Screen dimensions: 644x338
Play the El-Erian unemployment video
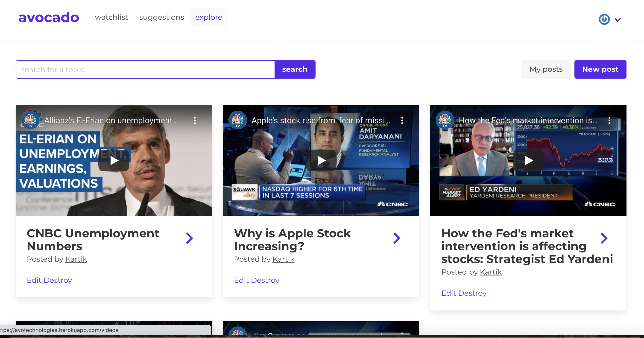[114, 160]
